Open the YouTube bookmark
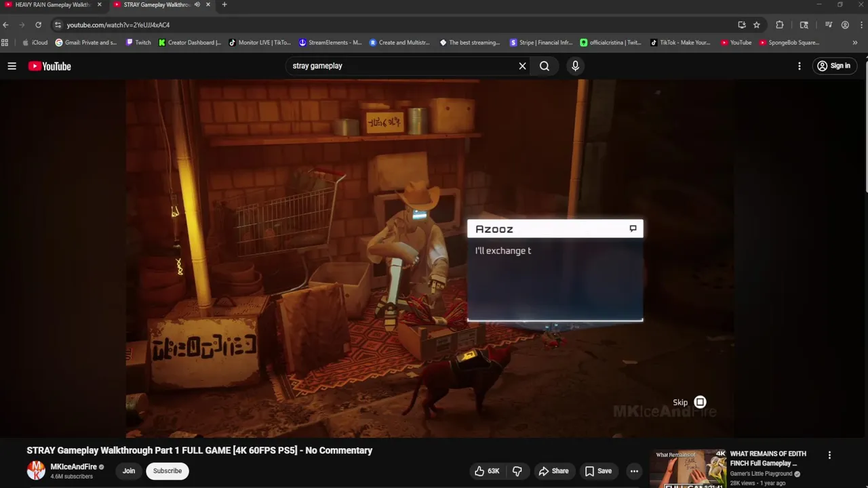Viewport: 868px width, 488px height. pos(736,43)
